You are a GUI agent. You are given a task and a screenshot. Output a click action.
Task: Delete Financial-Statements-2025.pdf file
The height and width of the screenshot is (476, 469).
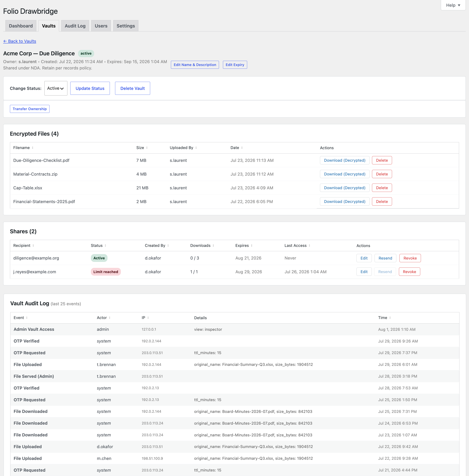pos(382,201)
